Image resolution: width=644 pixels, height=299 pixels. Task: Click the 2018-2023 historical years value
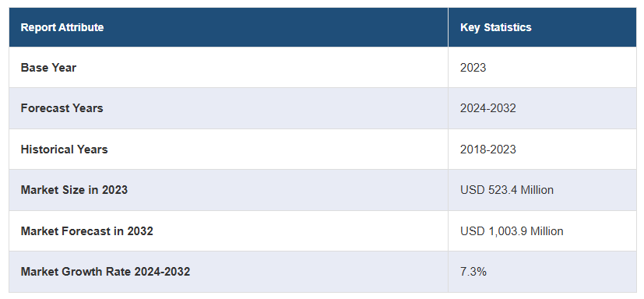click(x=488, y=149)
